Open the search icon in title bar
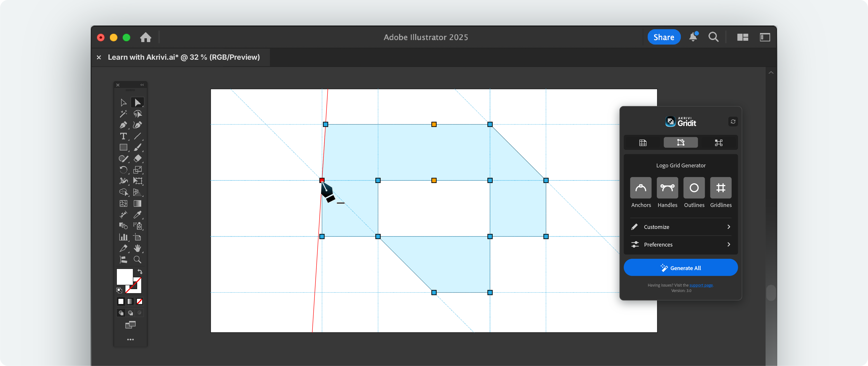 coord(713,37)
